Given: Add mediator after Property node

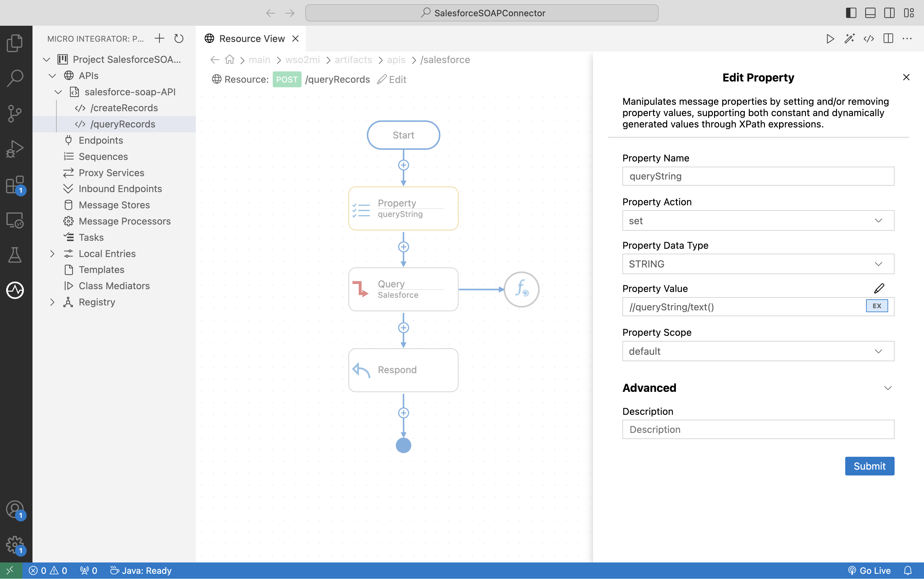Looking at the screenshot, I should pos(403,247).
